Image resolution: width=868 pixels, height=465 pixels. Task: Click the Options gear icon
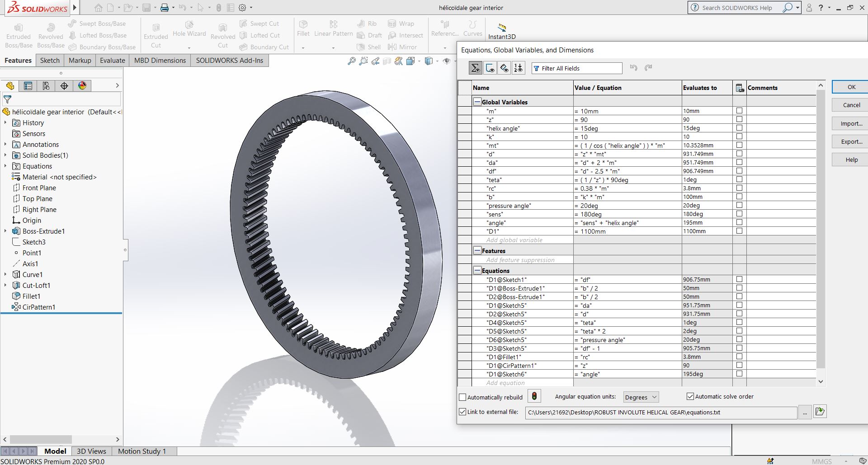coord(242,8)
